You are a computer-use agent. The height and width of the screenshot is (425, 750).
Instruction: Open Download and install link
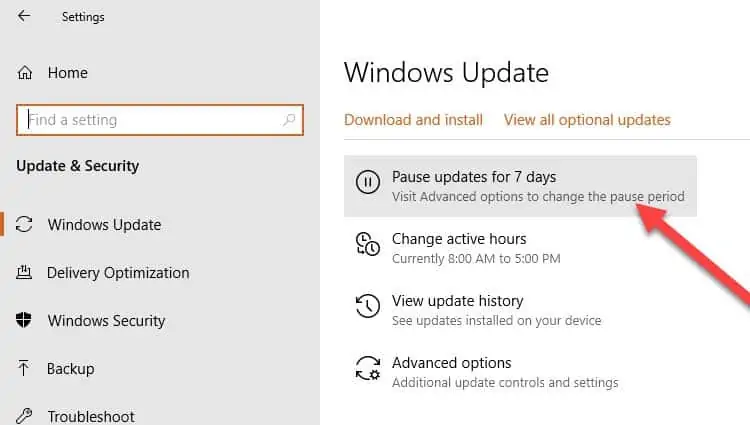[x=413, y=120]
